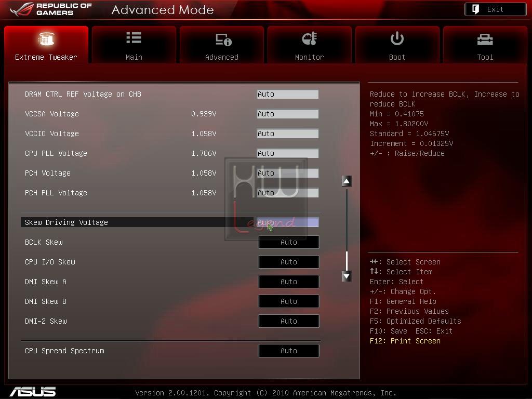Viewport: 532px width, 399px height.
Task: Select the DMI Skew A label
Action: (46, 282)
